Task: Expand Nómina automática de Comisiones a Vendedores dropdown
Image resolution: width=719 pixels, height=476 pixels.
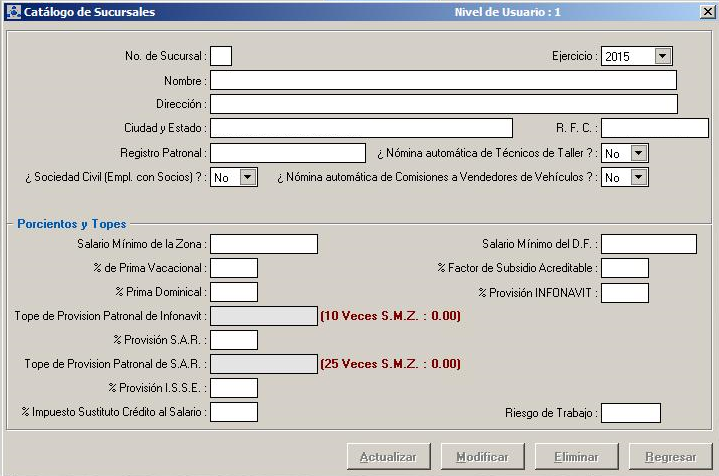Action: point(639,177)
